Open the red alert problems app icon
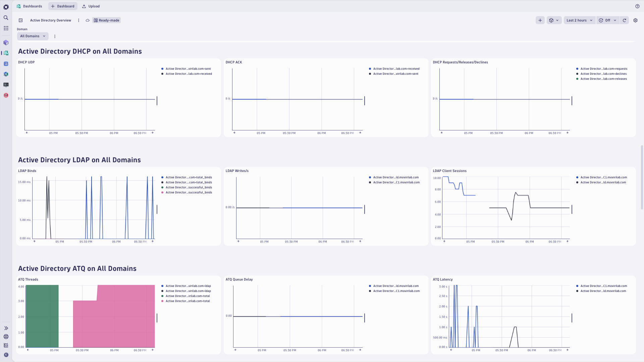 coord(6,95)
